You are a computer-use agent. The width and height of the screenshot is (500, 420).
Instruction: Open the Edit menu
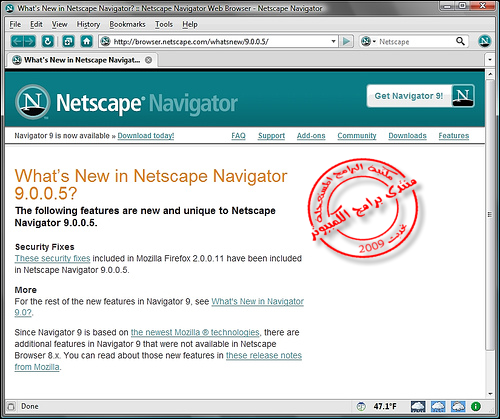tap(36, 24)
